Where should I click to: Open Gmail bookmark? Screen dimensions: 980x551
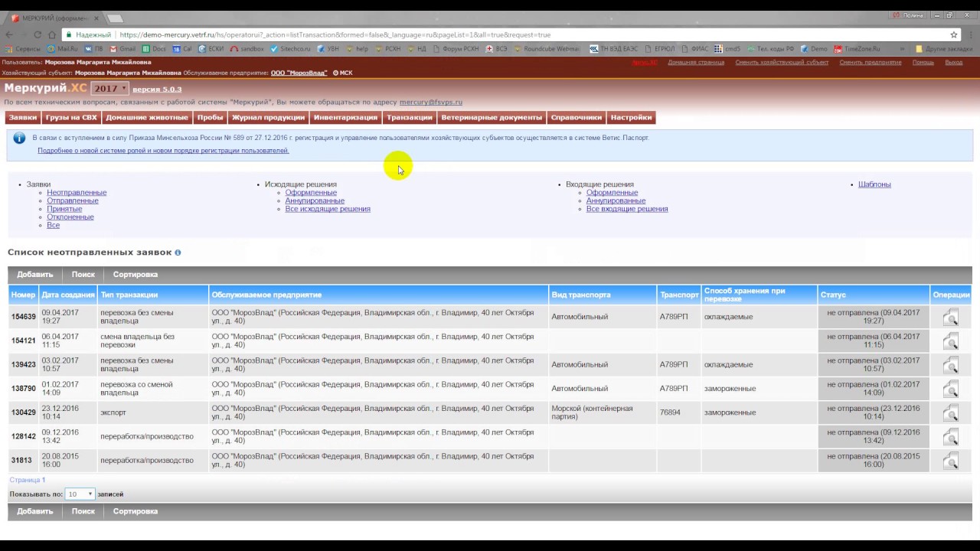point(122,49)
